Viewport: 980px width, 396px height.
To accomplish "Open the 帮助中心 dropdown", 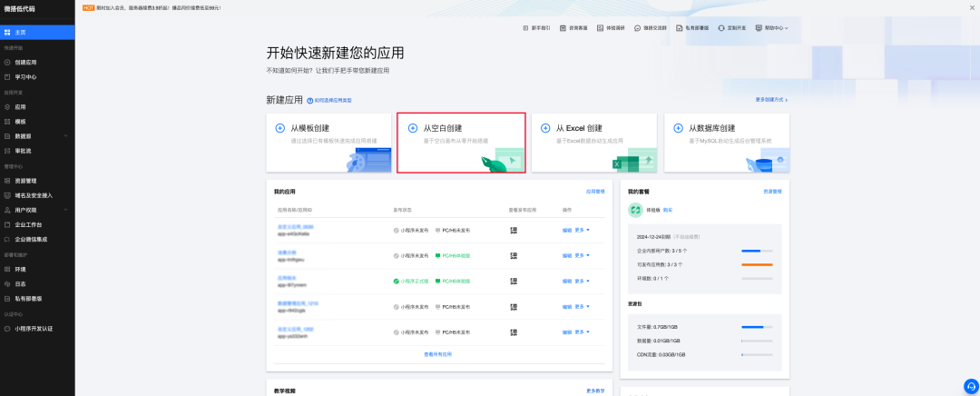I will [x=772, y=27].
